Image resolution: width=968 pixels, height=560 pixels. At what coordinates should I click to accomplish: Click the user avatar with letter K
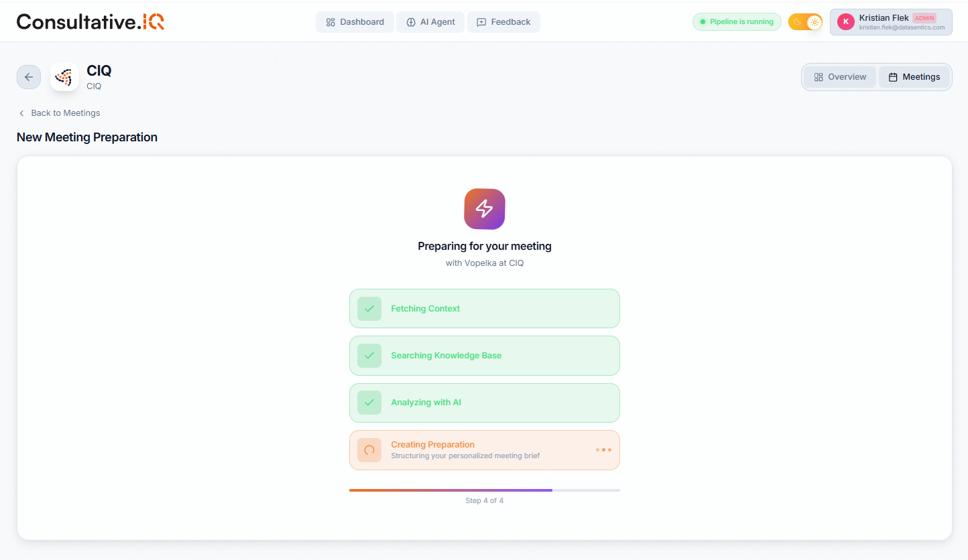coord(846,22)
